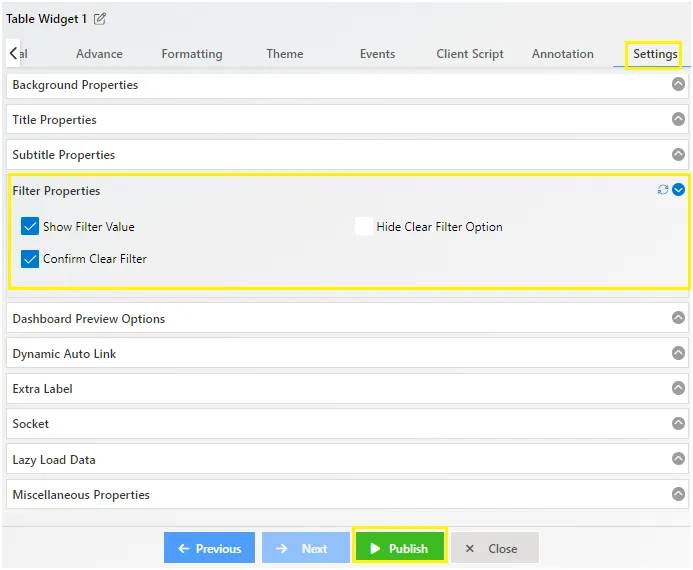Expand Dynamic Auto Link section
The height and width of the screenshot is (570, 693).
coord(678,353)
